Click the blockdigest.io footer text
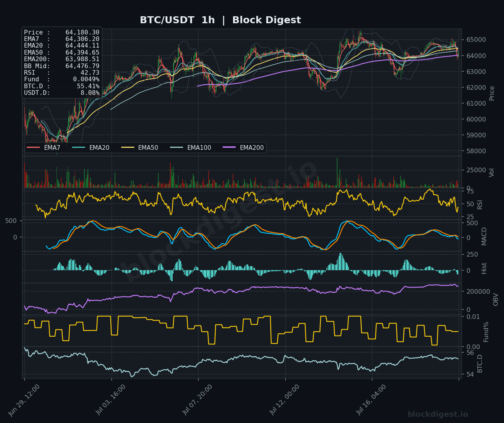 coord(438,414)
